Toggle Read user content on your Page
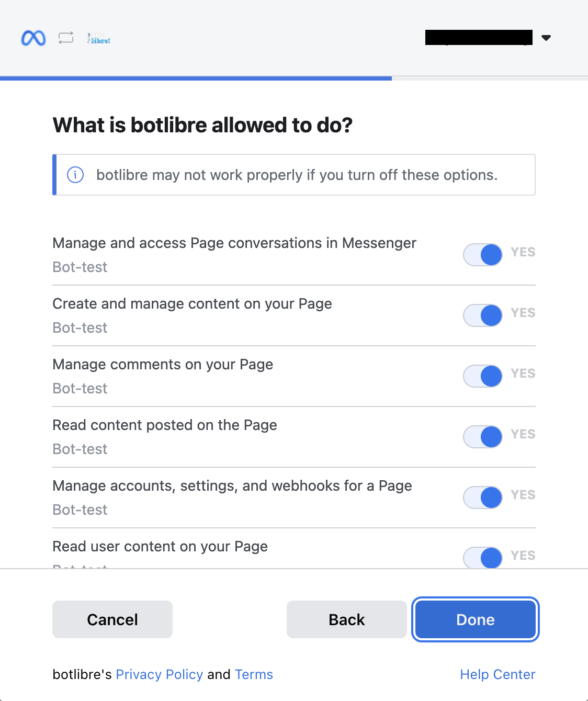The image size is (588, 701). coord(483,558)
